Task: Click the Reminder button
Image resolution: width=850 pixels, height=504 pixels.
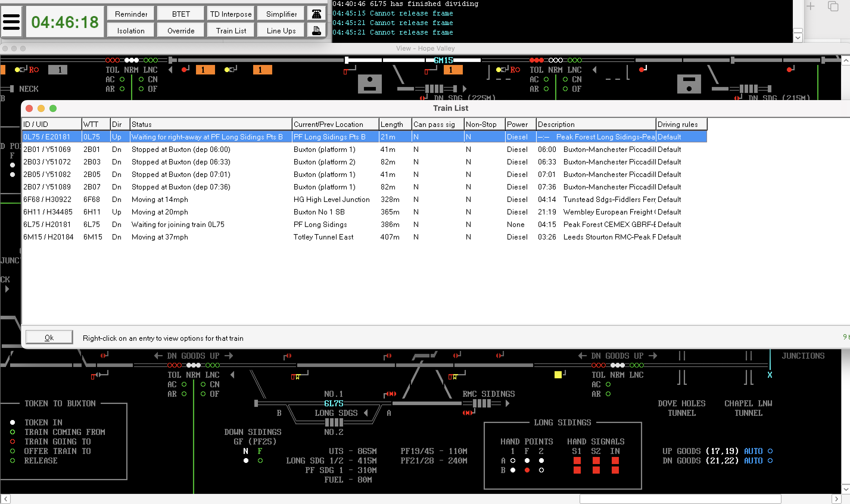Action: click(131, 14)
